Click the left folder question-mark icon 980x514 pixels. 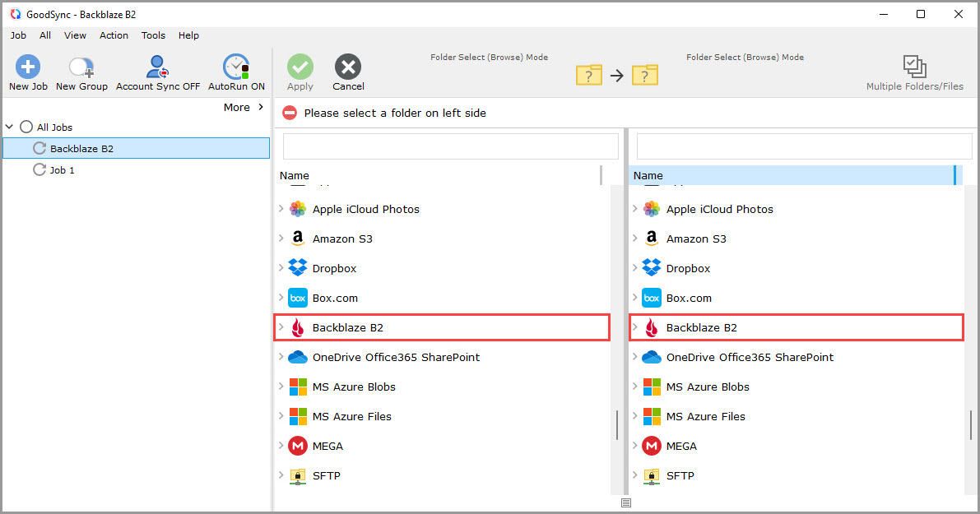(589, 75)
